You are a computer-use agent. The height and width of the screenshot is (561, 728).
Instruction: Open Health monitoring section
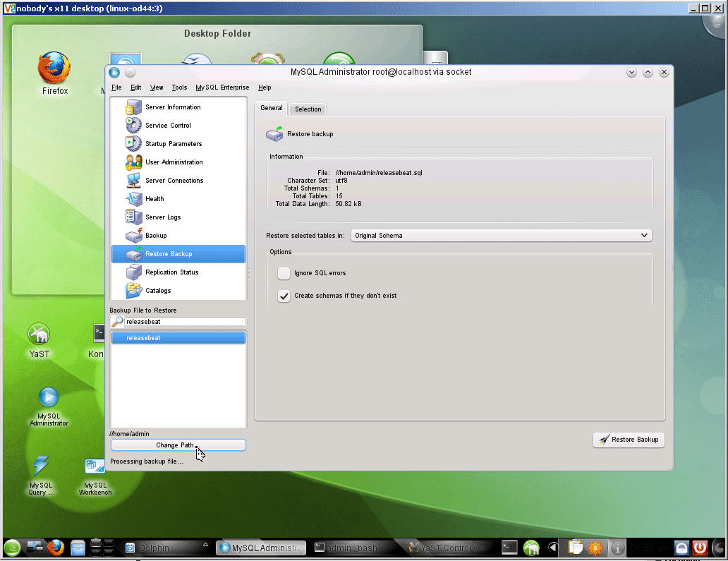point(178,199)
